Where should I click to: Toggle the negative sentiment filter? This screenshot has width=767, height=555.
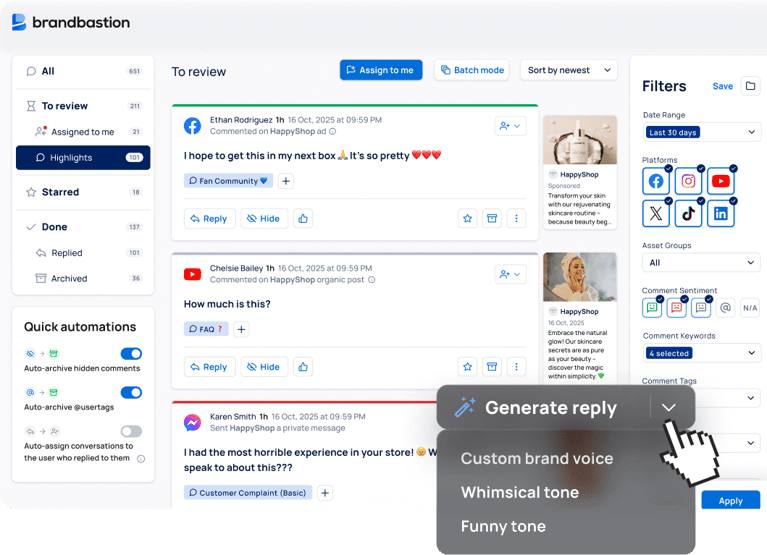(677, 308)
